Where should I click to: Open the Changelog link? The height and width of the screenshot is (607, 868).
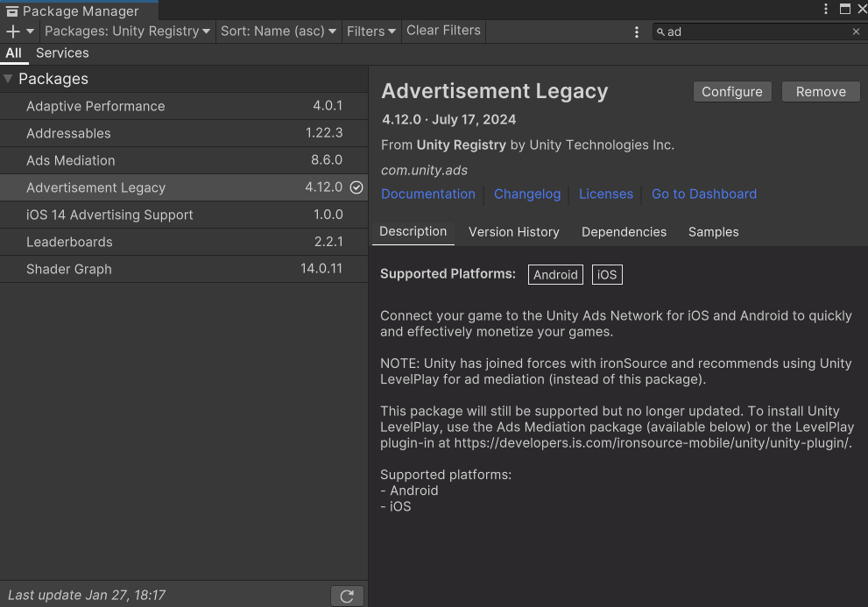coord(527,194)
